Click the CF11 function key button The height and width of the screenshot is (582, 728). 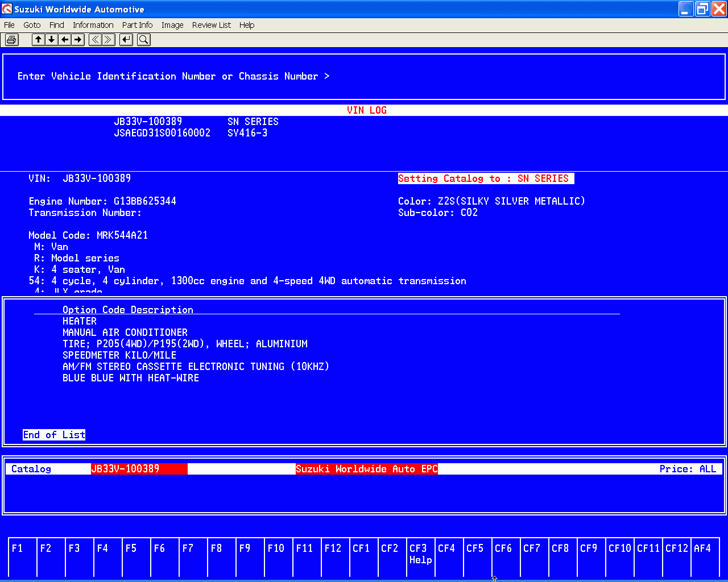(648, 557)
